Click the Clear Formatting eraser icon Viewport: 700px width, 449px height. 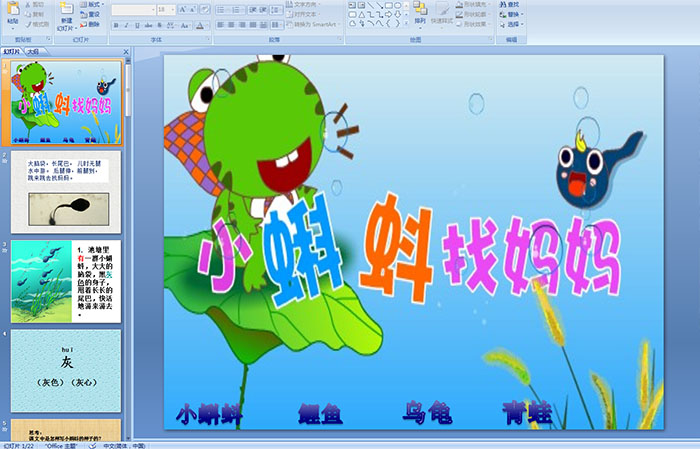tap(204, 9)
